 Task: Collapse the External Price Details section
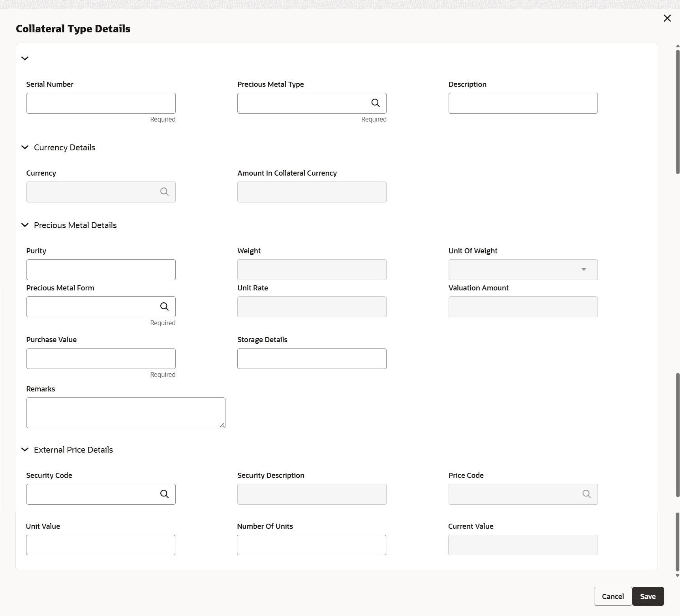pos(25,449)
